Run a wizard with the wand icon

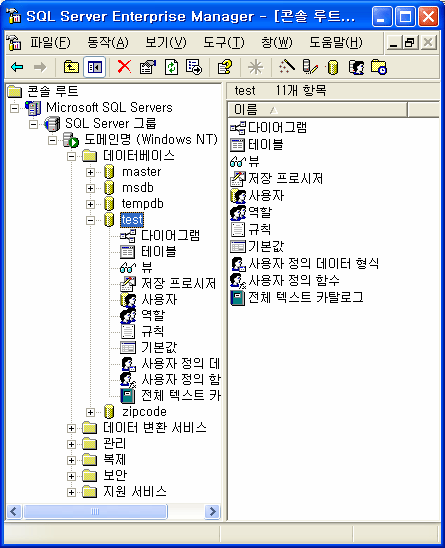[x=287, y=66]
